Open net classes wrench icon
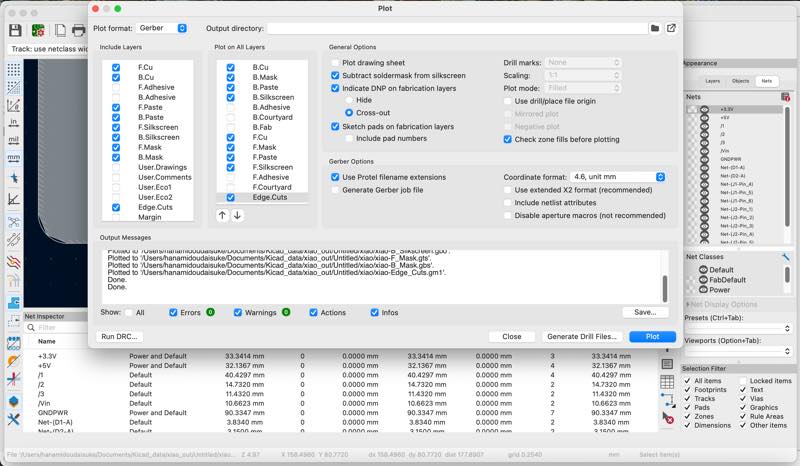 pos(786,256)
